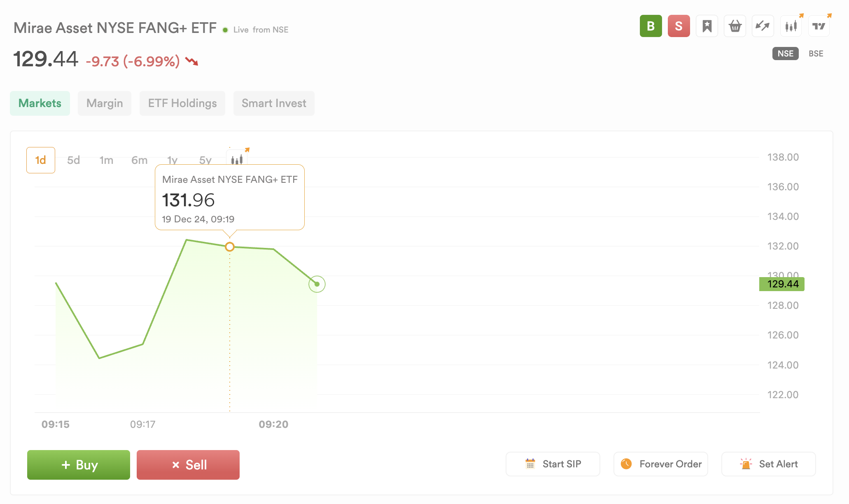Click the Set Alert button
Image resolution: width=849 pixels, height=504 pixels.
point(769,464)
